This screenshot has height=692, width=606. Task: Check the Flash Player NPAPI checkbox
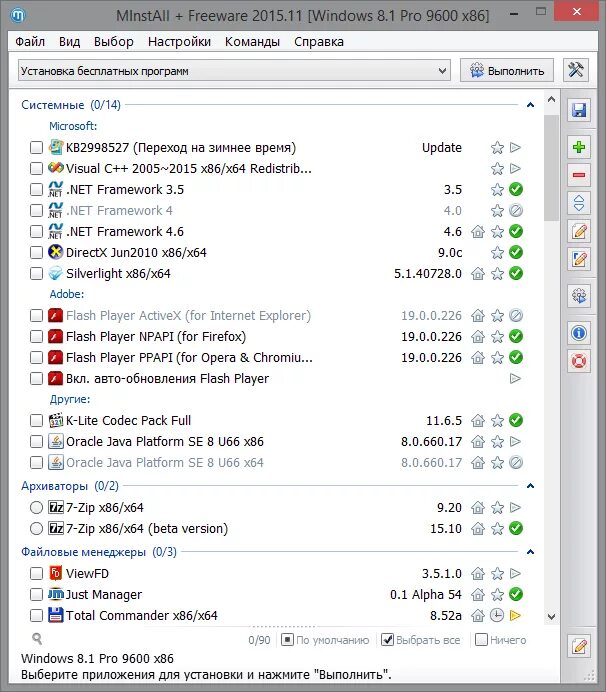(x=36, y=337)
